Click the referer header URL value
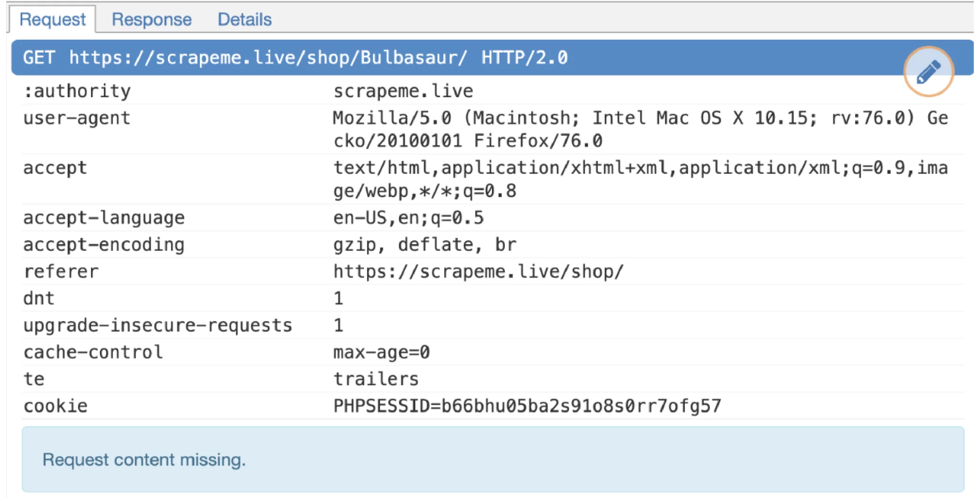 pos(478,271)
